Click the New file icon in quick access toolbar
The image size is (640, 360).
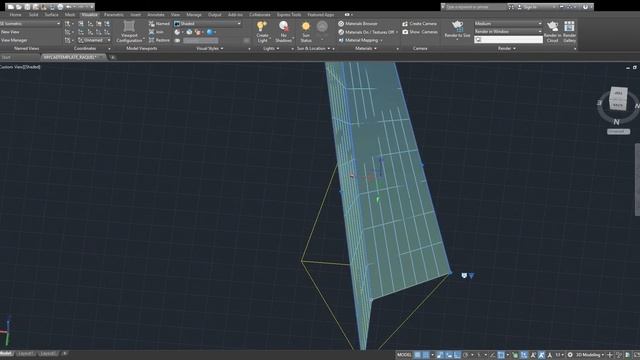(x=11, y=7)
